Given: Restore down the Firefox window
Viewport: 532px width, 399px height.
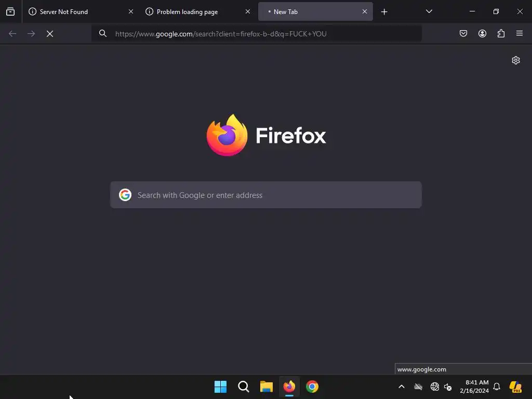Looking at the screenshot, I should click(496, 11).
